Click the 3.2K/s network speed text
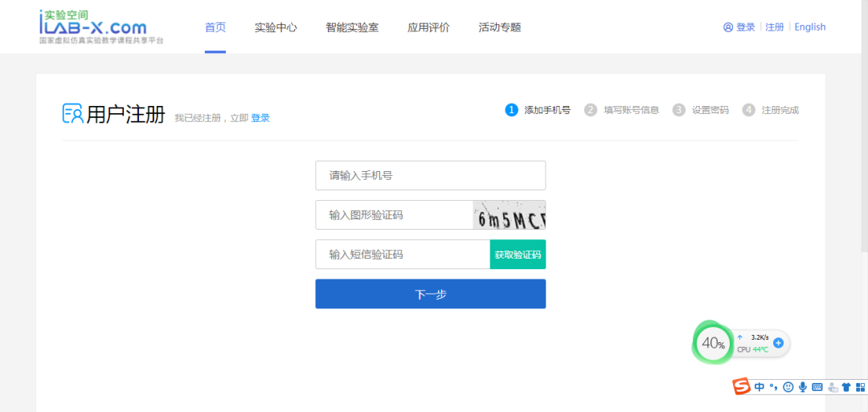868x412 pixels. tap(759, 337)
